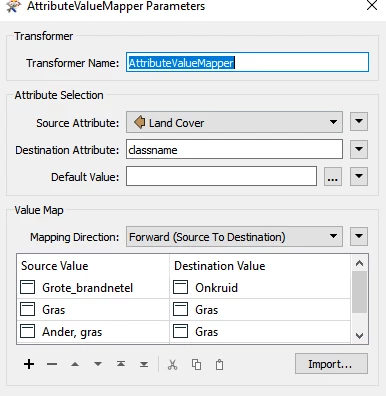Close the AttributeValueMapper Parameters dialog
This screenshot has height=396, width=386.
coord(372,5)
